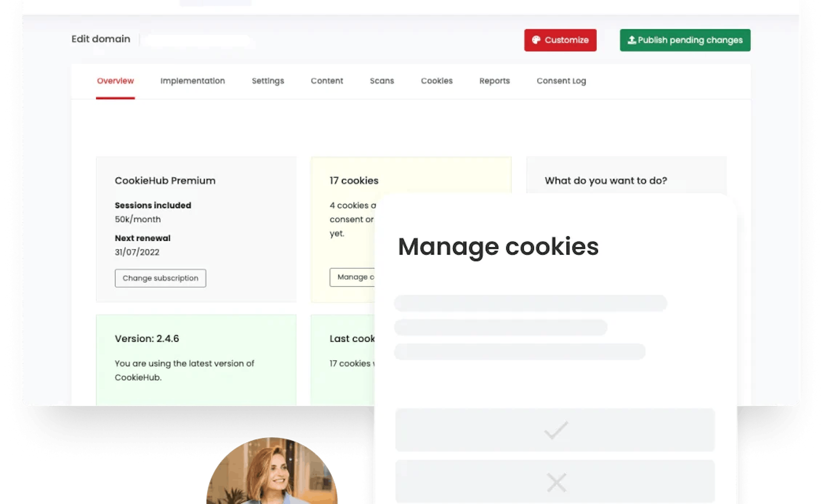The width and height of the screenshot is (825, 504).
Task: Open the Consent Log tab
Action: (561, 81)
